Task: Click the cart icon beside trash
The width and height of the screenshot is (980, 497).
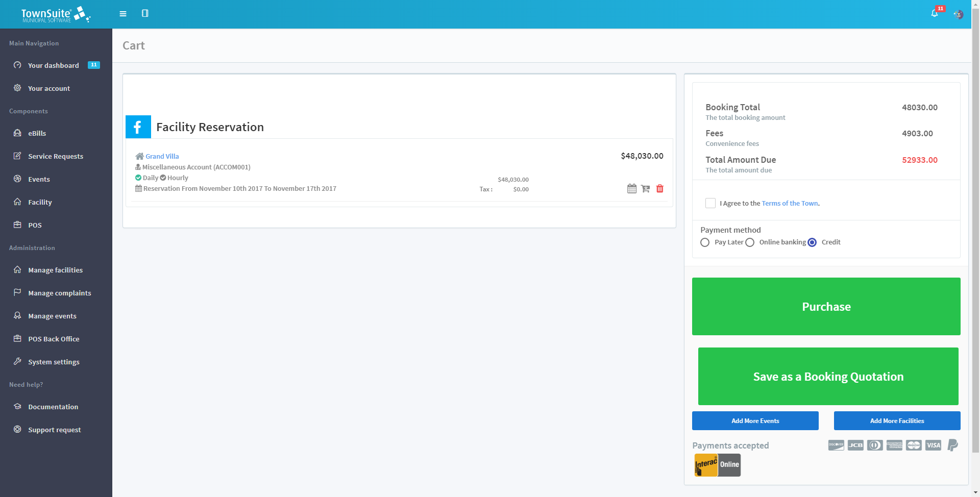Action: coord(646,189)
